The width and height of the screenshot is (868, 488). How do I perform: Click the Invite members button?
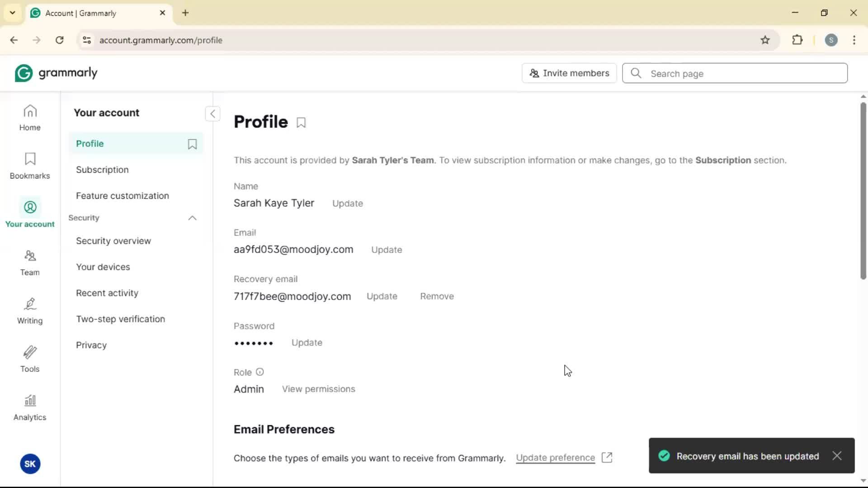click(x=569, y=73)
